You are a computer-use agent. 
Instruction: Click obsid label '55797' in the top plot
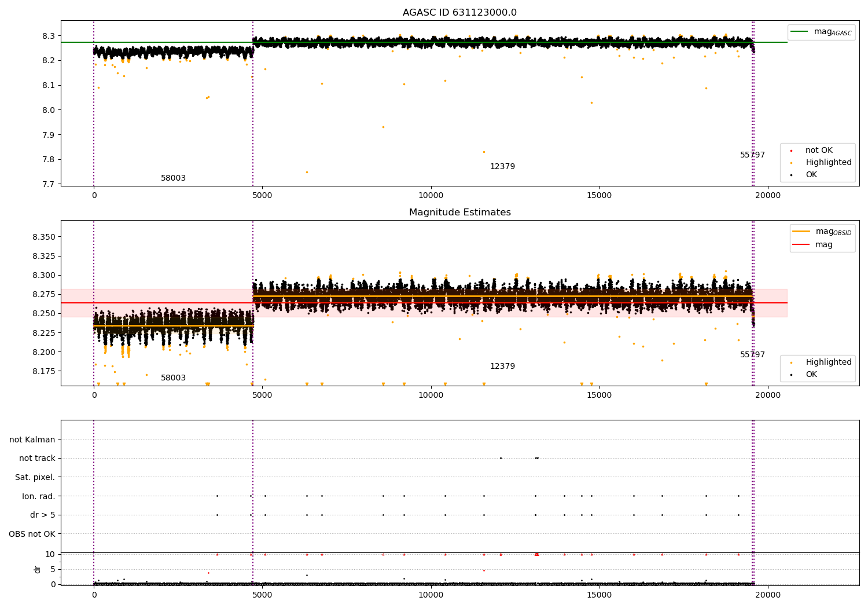tap(752, 155)
